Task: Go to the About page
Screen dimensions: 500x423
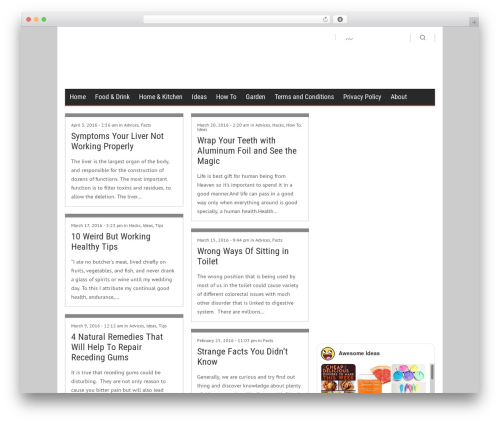Action: [x=399, y=97]
